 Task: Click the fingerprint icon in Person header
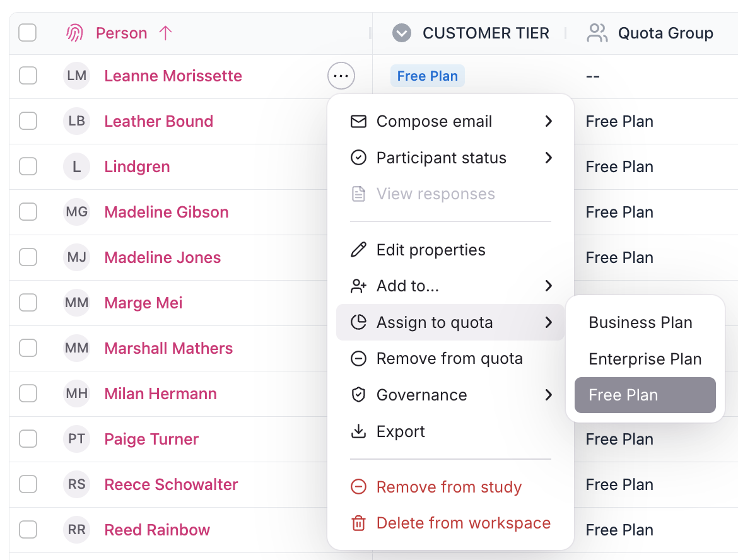pyautogui.click(x=75, y=33)
